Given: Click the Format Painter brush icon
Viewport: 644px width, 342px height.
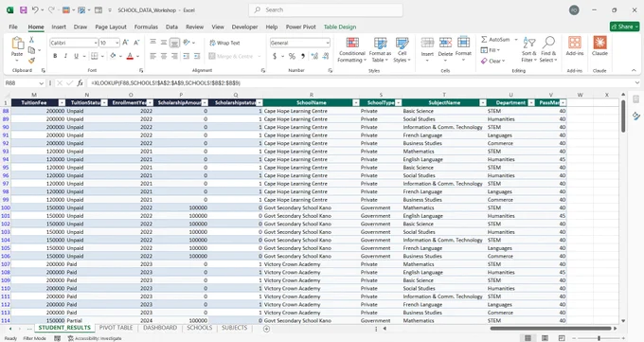Looking at the screenshot, I should coord(31,61).
